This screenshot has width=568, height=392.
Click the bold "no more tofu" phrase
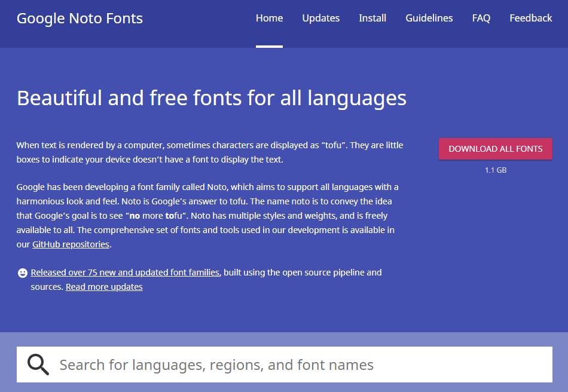[156, 216]
